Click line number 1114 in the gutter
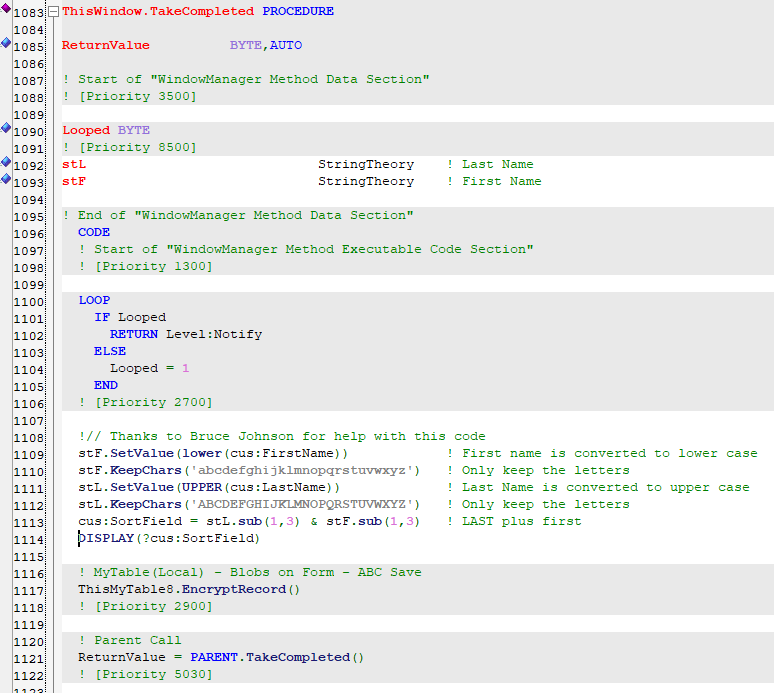Image resolution: width=774 pixels, height=693 pixels. click(x=29, y=539)
